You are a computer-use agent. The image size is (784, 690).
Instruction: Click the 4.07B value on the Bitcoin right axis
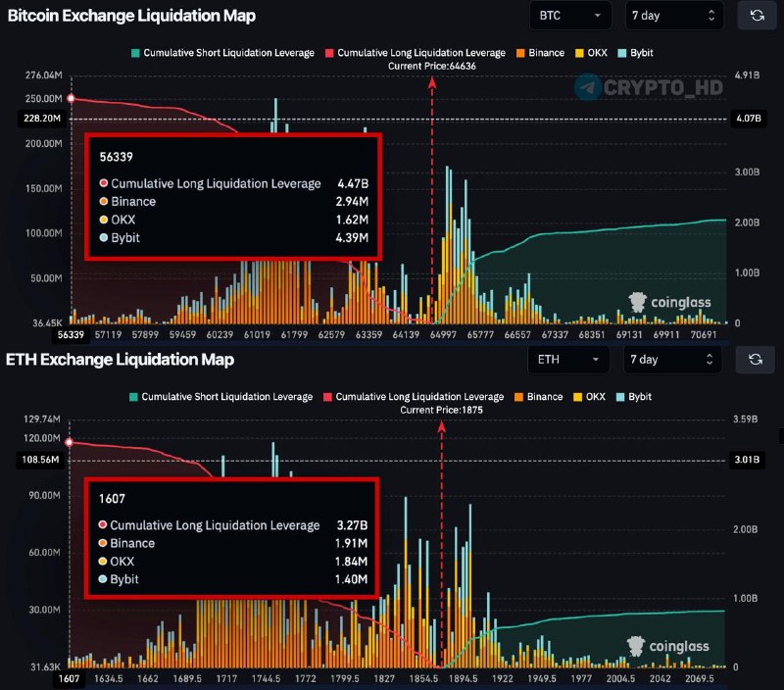pos(749,119)
